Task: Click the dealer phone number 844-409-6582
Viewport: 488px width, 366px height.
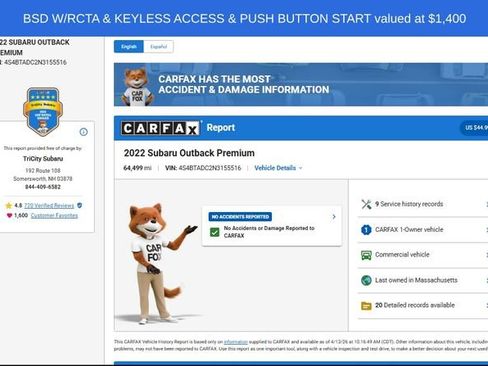Action: (43, 187)
